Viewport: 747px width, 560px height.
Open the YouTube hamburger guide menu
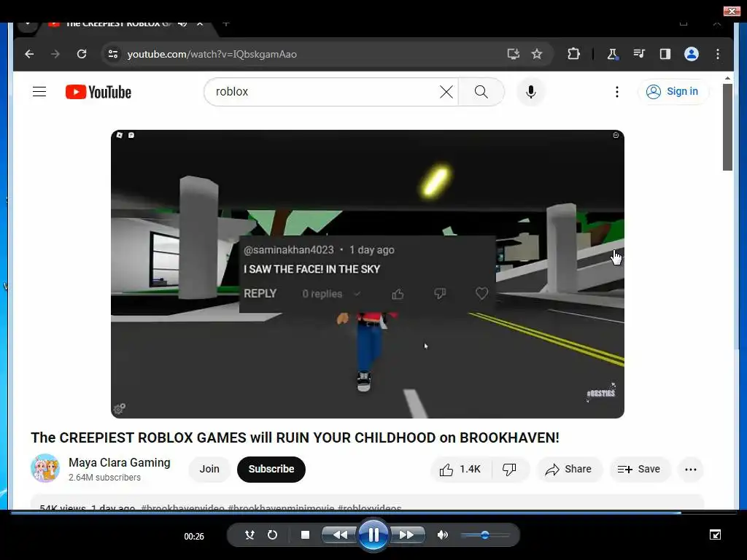click(x=39, y=91)
